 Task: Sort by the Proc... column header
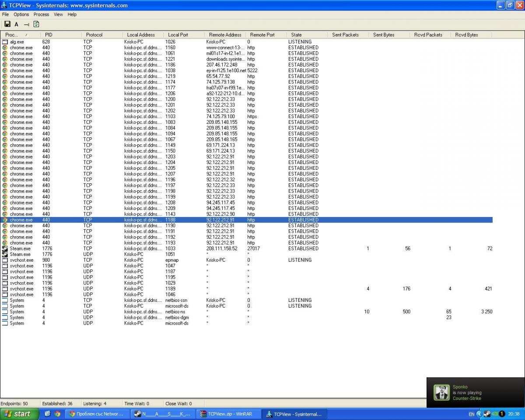tap(16, 35)
